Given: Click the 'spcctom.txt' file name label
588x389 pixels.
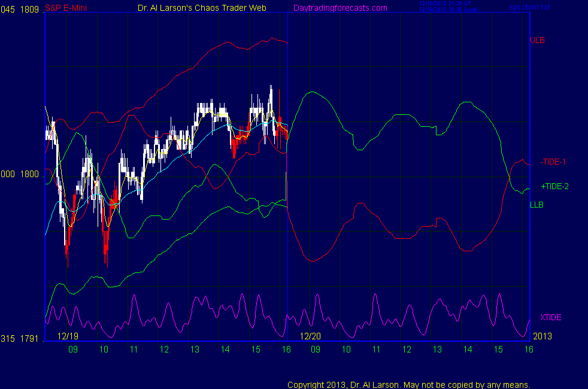Looking at the screenshot, I should point(529,7).
